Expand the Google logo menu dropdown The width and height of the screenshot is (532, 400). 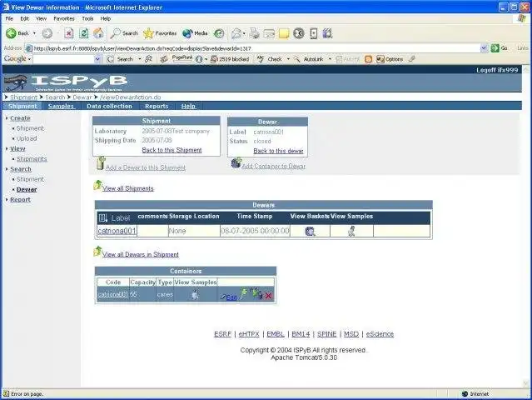[x=29, y=59]
